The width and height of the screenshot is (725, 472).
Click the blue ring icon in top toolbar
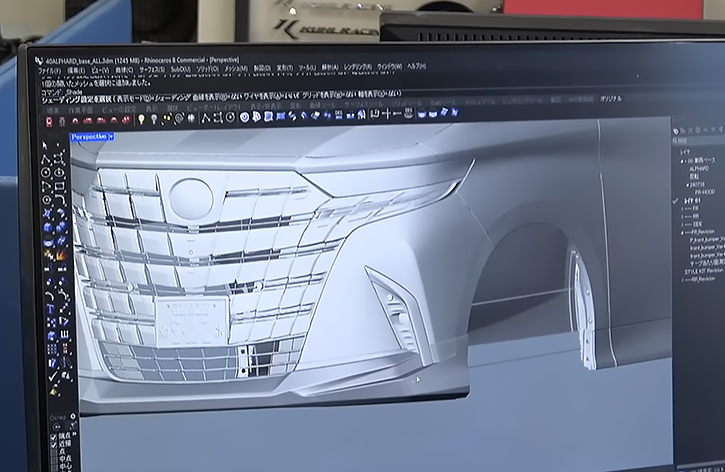[x=244, y=117]
